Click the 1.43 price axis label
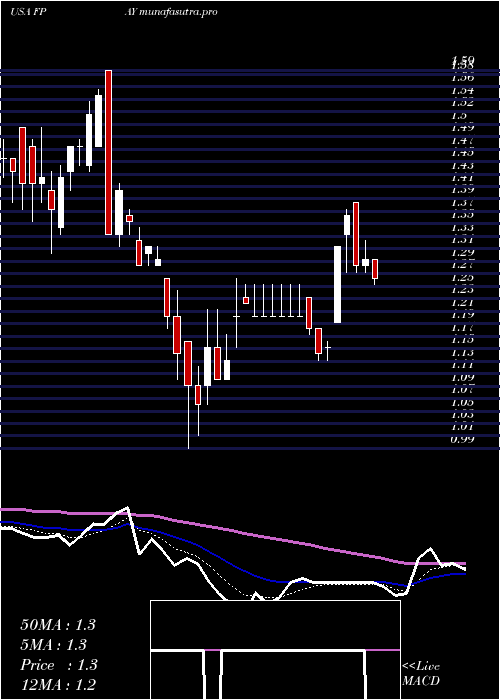500x700 pixels. (x=462, y=166)
